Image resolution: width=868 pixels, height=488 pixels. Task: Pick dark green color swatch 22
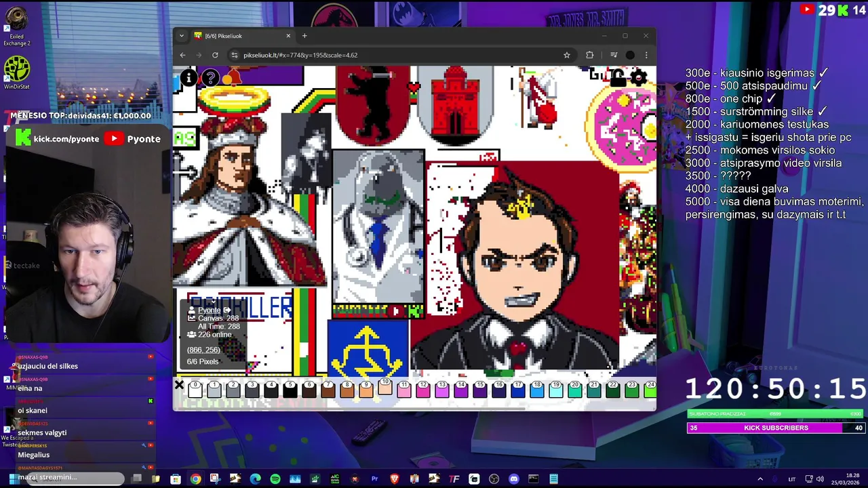click(x=613, y=388)
